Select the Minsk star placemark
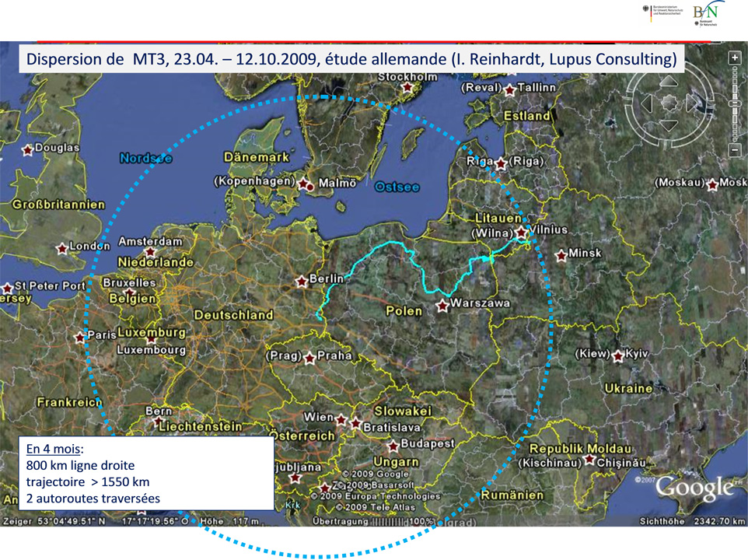This screenshot has height=560, width=748. coord(561,254)
